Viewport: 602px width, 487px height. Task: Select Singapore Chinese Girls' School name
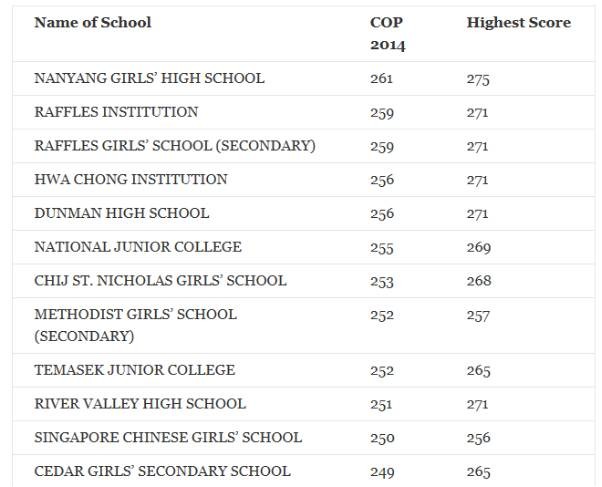[168, 438]
